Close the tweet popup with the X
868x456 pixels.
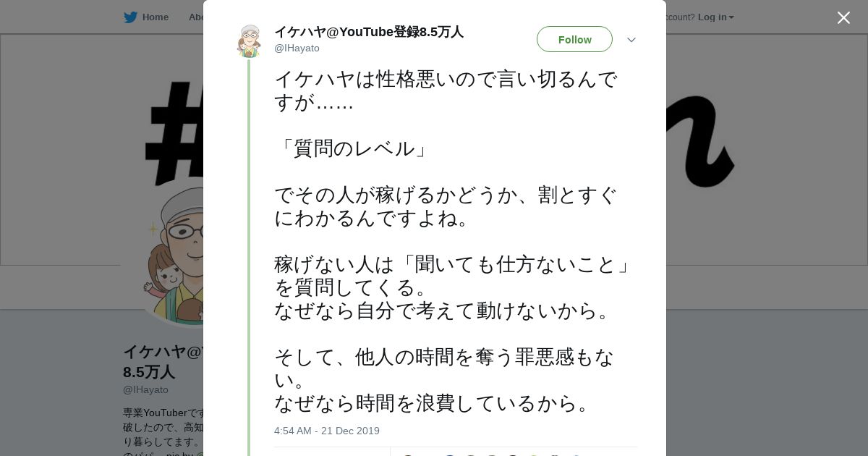coord(843,18)
